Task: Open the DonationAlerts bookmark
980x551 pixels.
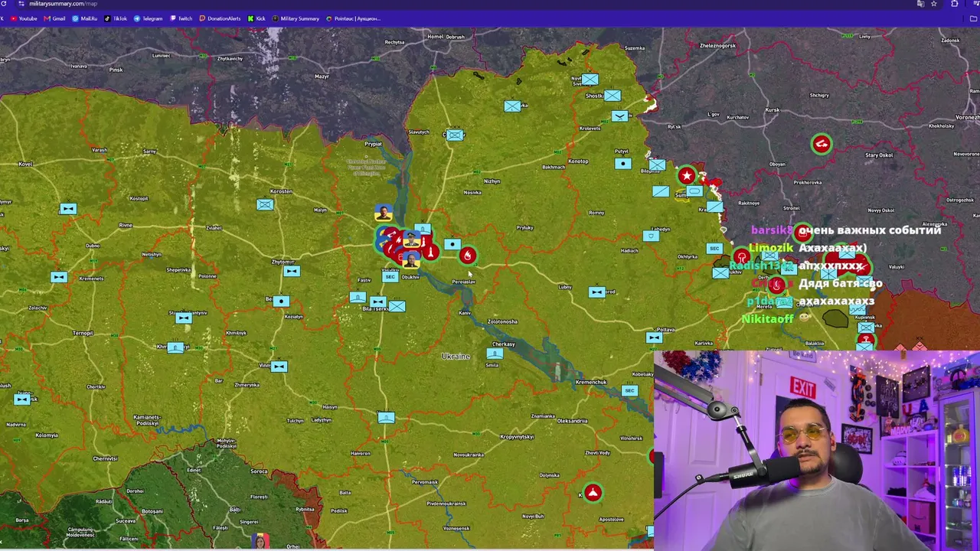Action: pos(220,18)
